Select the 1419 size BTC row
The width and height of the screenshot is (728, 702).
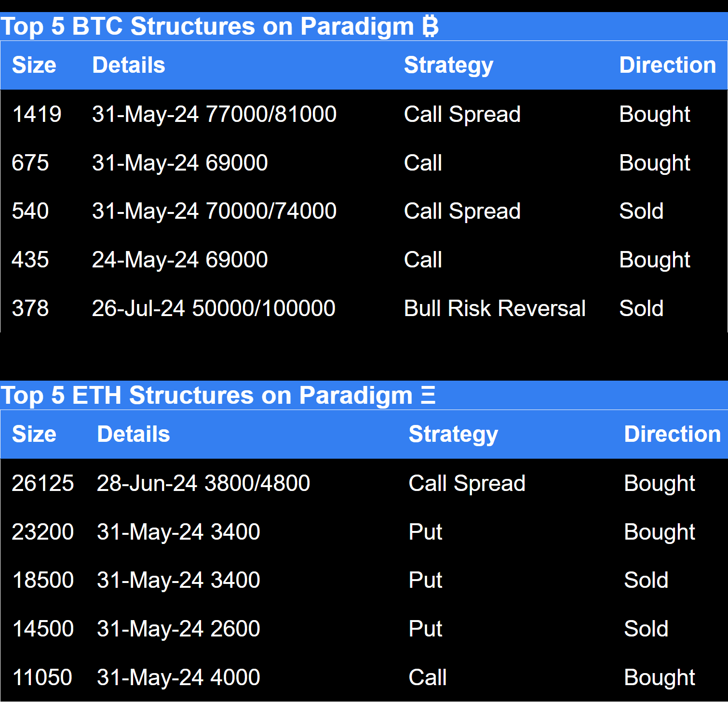(364, 114)
